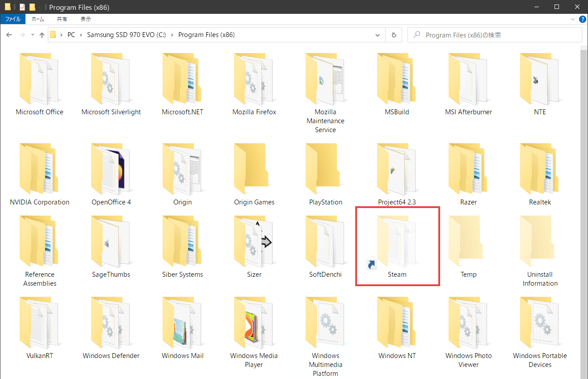Click the Windows Media Player folder icon
588x379 pixels.
[254, 323]
